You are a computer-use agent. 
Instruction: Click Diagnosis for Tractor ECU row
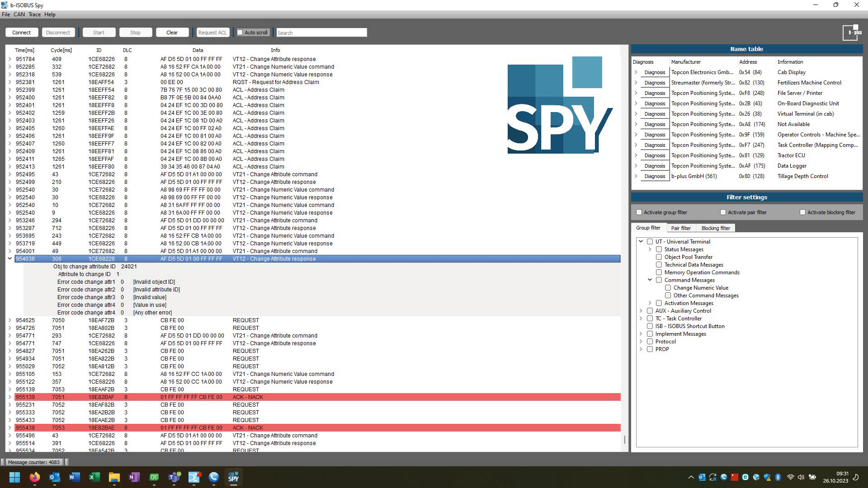tap(655, 155)
